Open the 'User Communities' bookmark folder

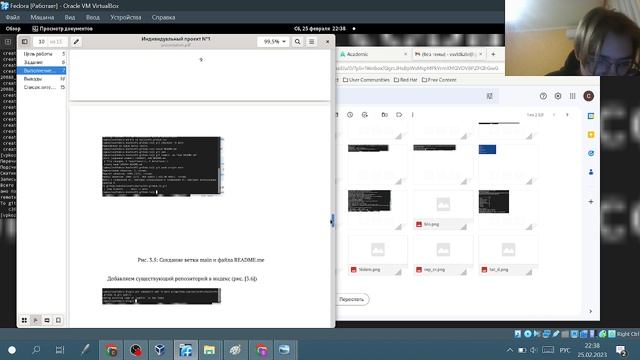point(366,80)
